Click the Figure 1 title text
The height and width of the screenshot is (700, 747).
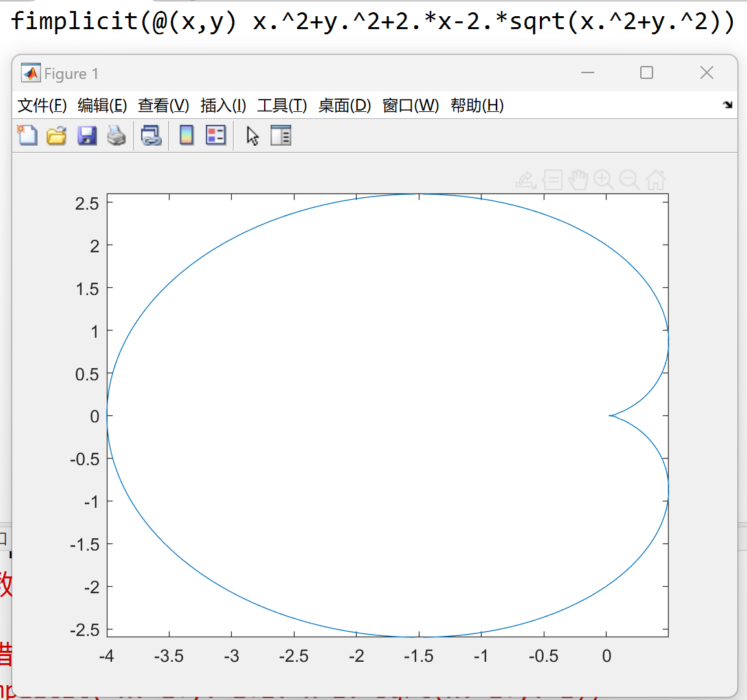point(71,74)
